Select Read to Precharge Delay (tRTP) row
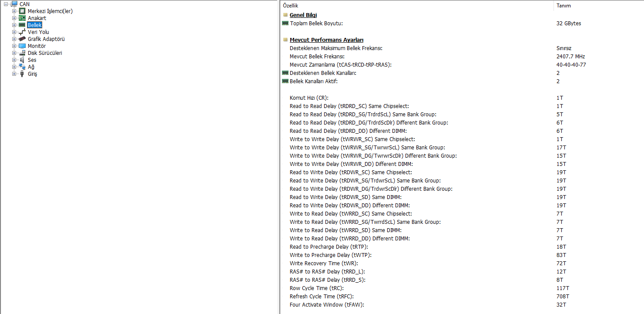644x314 pixels. 462,246
